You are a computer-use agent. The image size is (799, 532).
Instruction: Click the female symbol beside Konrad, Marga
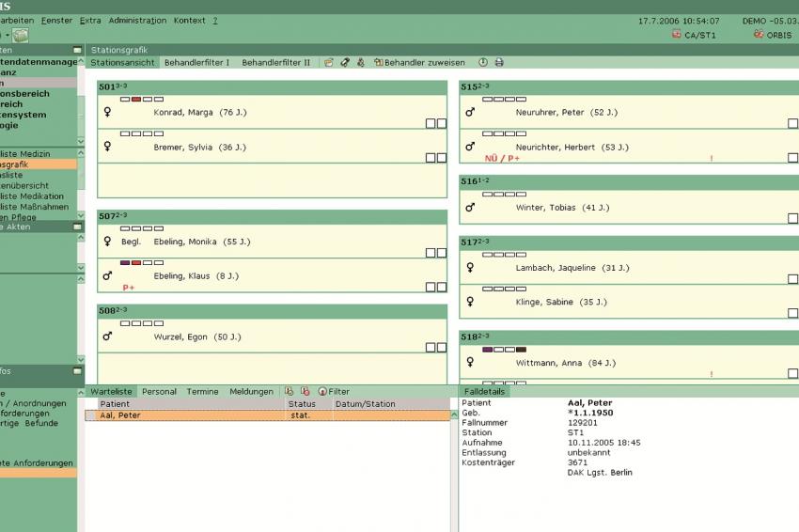tap(107, 112)
